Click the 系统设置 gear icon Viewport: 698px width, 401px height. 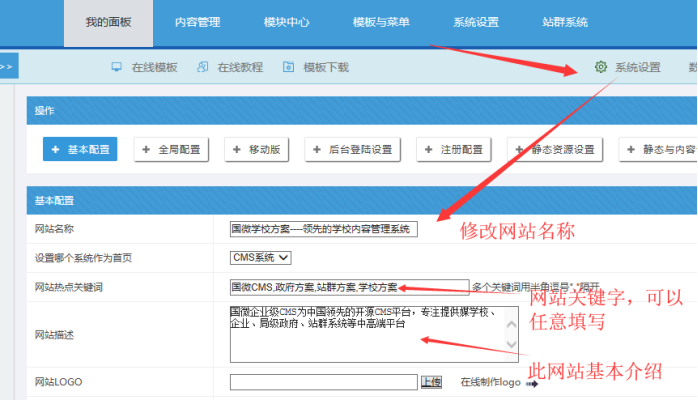point(600,68)
